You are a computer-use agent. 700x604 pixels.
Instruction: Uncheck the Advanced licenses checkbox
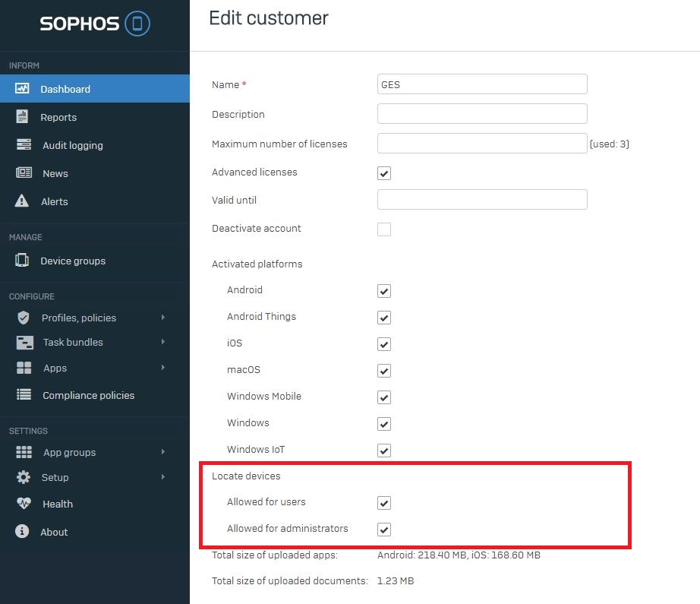(384, 173)
